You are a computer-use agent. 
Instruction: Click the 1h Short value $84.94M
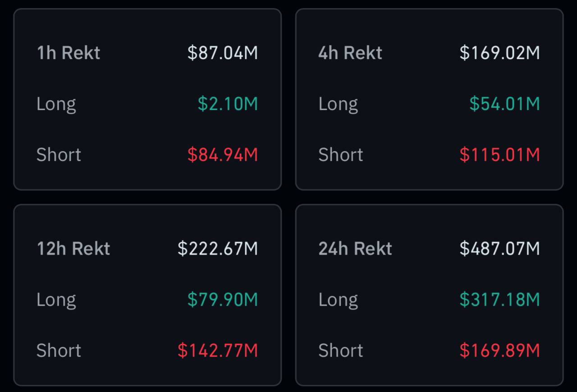[223, 155]
